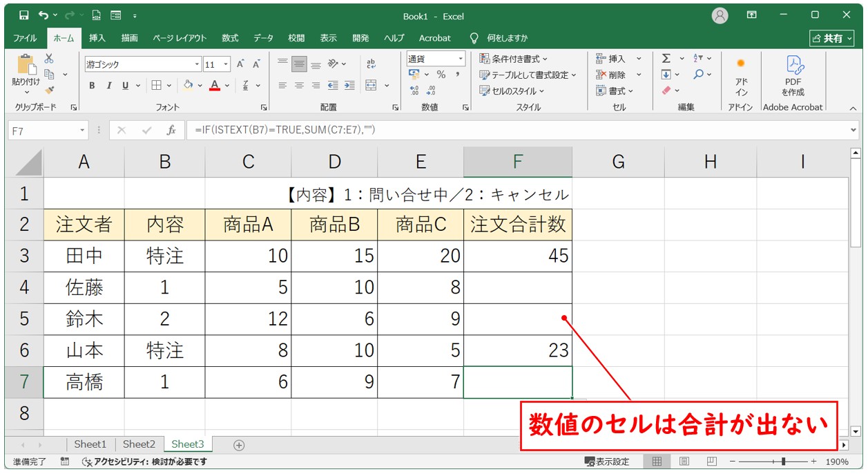Click the Cut scissors icon
This screenshot has width=868, height=474.
click(x=49, y=59)
